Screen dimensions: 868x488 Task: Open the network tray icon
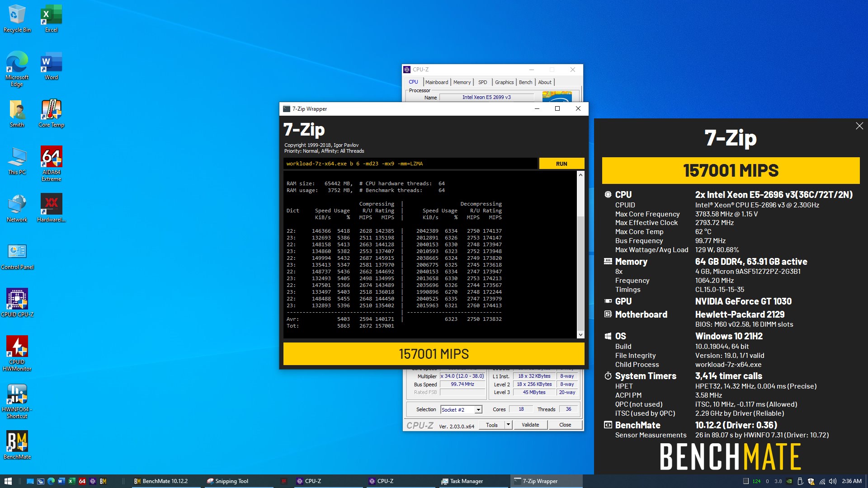point(822,481)
